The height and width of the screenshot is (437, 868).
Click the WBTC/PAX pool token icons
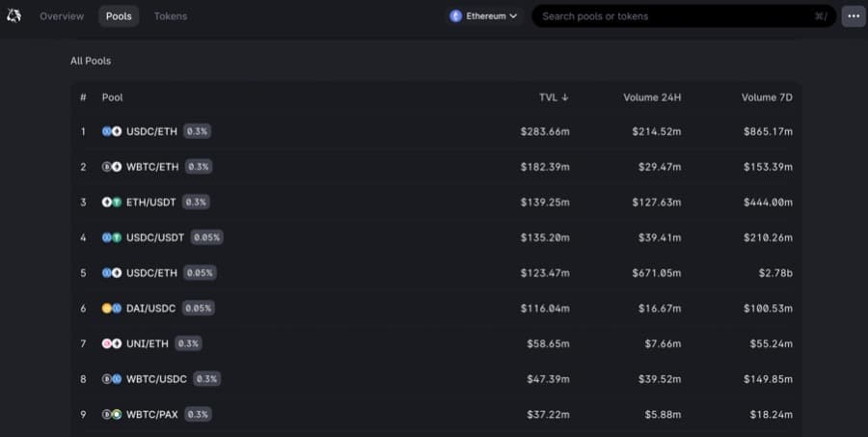pos(112,415)
